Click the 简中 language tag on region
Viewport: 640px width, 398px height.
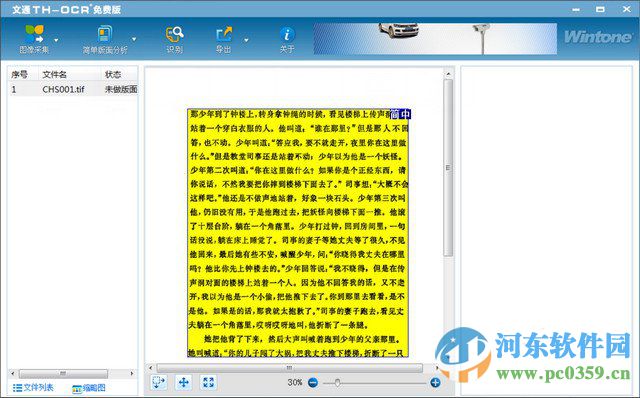pos(400,114)
